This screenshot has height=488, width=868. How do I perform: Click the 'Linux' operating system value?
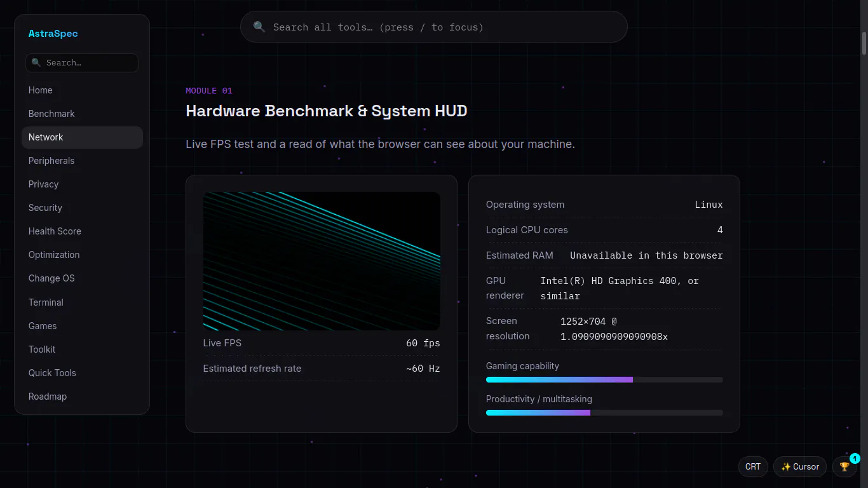[x=709, y=205]
